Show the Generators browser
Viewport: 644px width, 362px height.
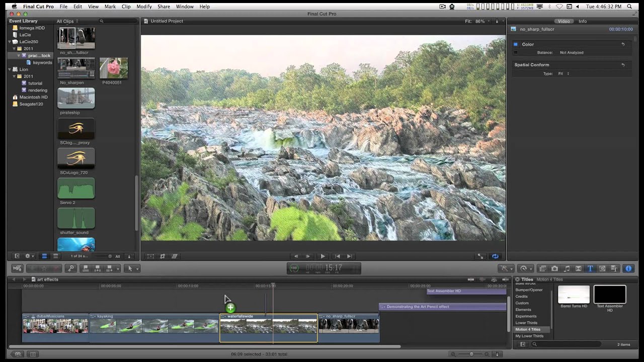click(x=602, y=268)
